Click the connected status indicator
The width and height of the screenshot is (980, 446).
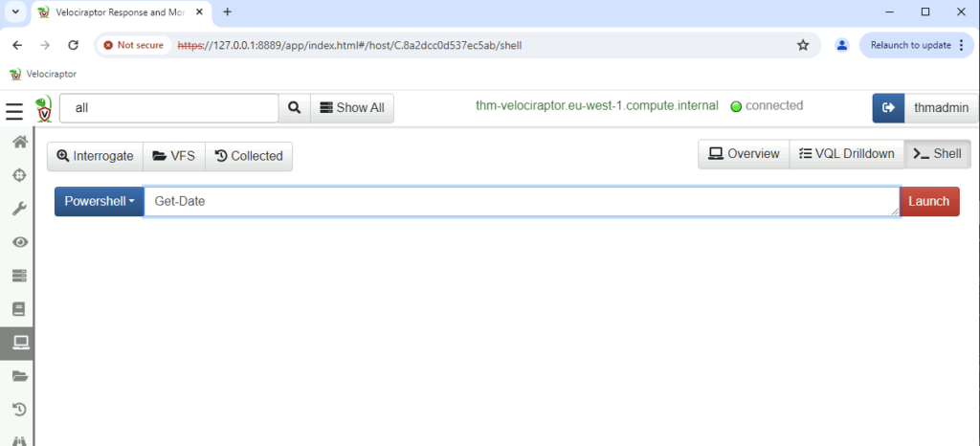click(767, 105)
